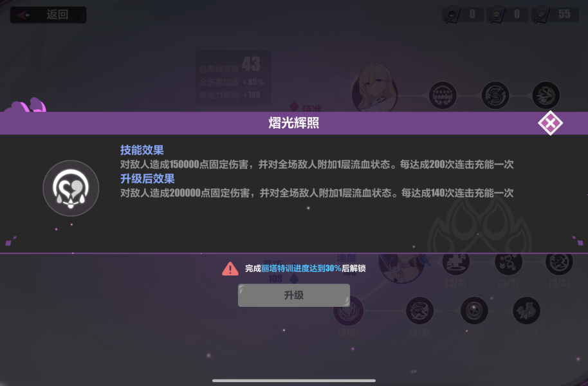Select the combo skill node
This screenshot has height=386, width=588.
click(443, 96)
